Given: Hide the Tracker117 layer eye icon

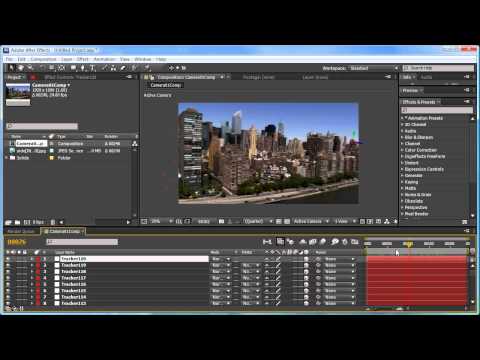Looking at the screenshot, I should [x=8, y=278].
